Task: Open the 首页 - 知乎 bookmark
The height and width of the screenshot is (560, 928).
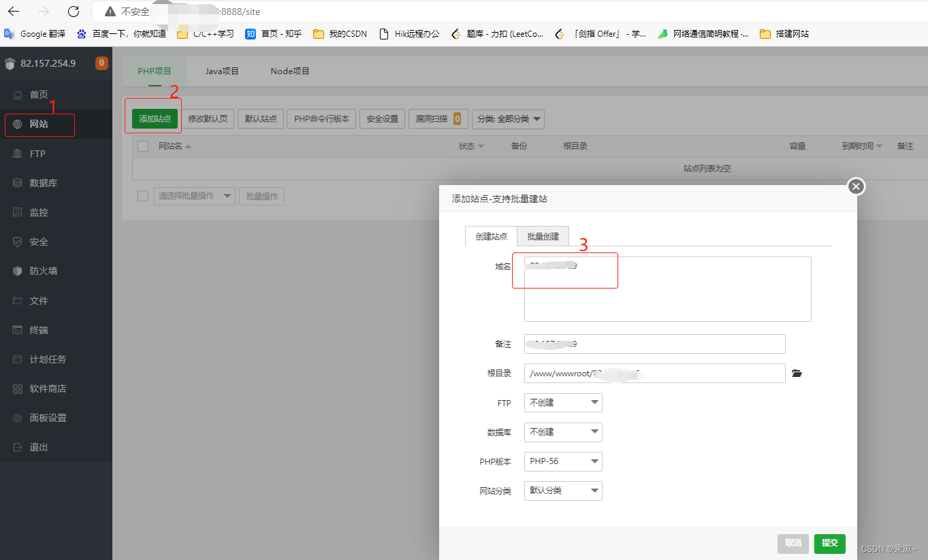Action: click(274, 33)
